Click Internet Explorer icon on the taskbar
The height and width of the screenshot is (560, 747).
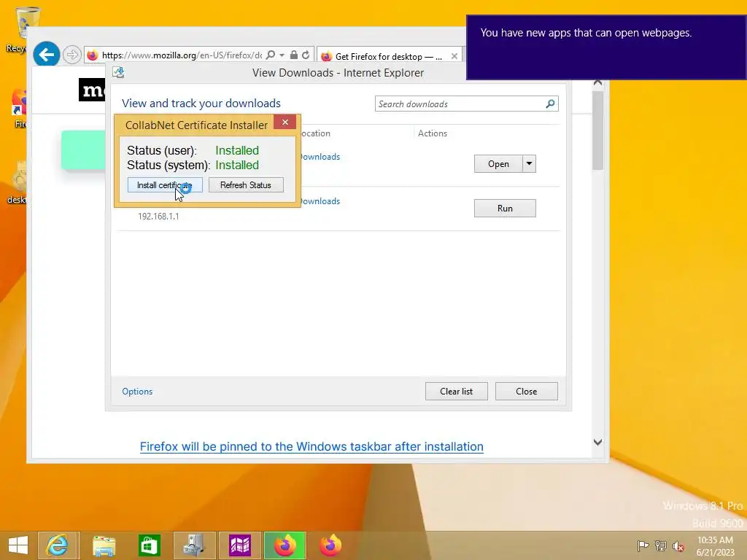tap(57, 545)
